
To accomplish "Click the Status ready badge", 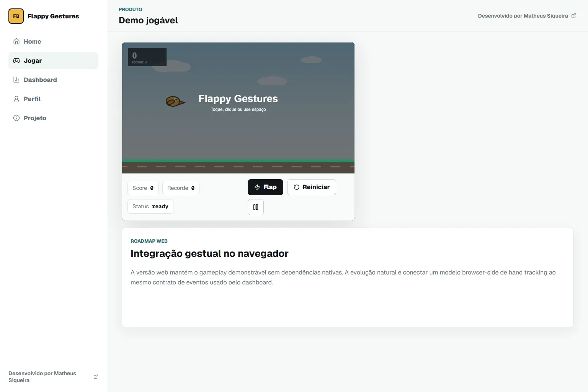I will pyautogui.click(x=150, y=206).
